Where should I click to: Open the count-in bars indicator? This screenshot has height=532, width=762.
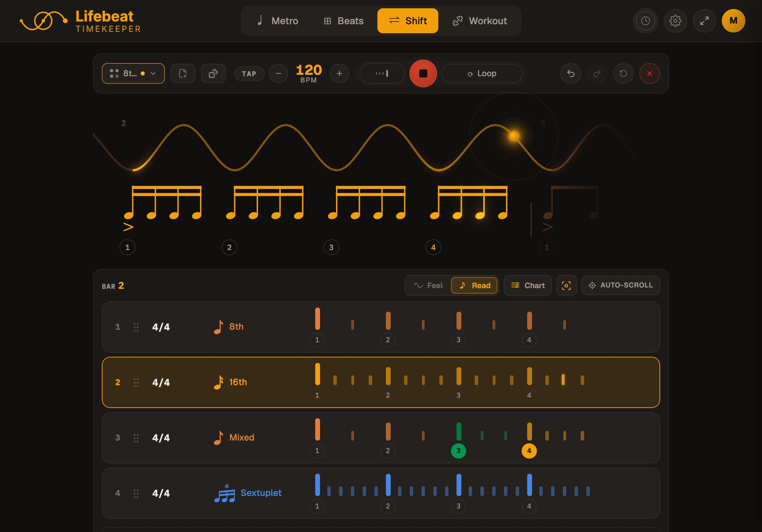pyautogui.click(x=382, y=73)
